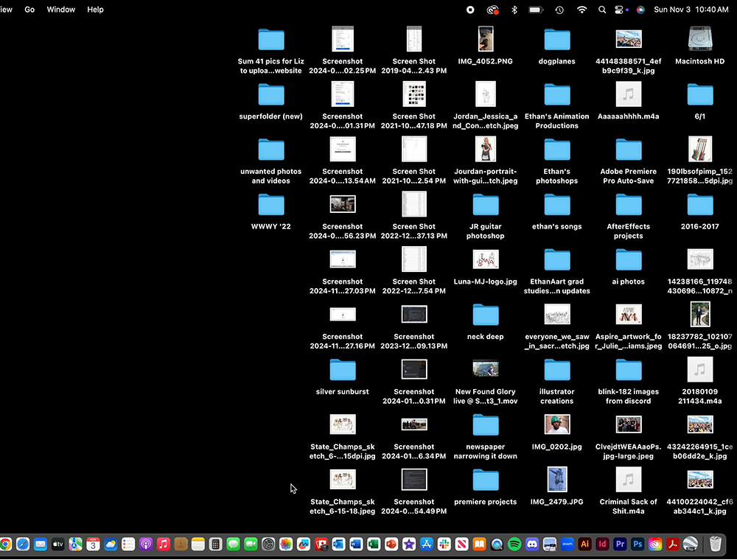The image size is (737, 560).
Task: Click the battery status icon
Action: (x=536, y=10)
